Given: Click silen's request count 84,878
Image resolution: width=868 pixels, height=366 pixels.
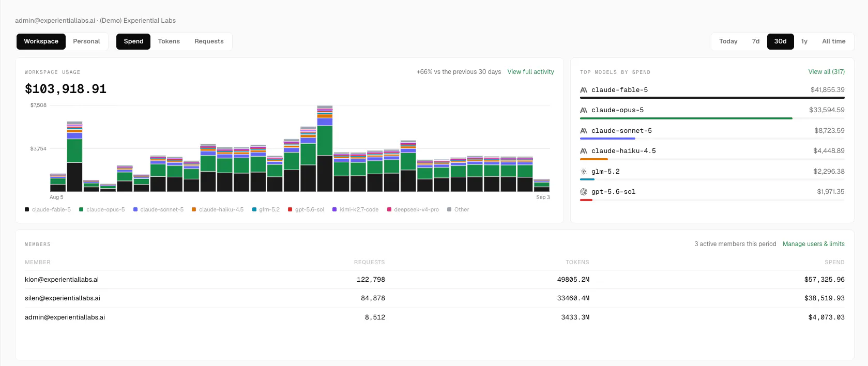Looking at the screenshot, I should pyautogui.click(x=373, y=298).
